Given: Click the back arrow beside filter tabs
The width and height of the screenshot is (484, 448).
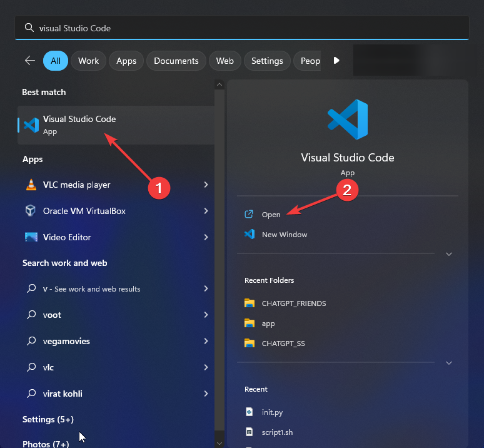Looking at the screenshot, I should coord(30,61).
